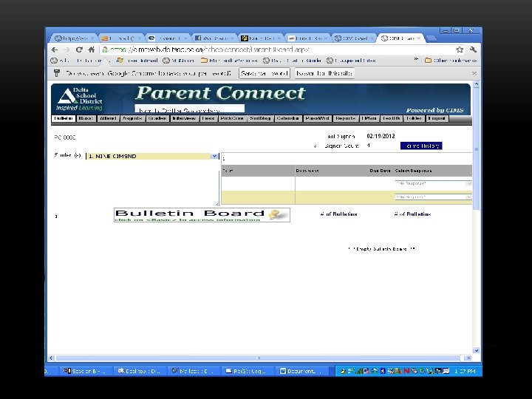The image size is (532, 399).
Task: Open the Interview menu tab
Action: coord(184,118)
